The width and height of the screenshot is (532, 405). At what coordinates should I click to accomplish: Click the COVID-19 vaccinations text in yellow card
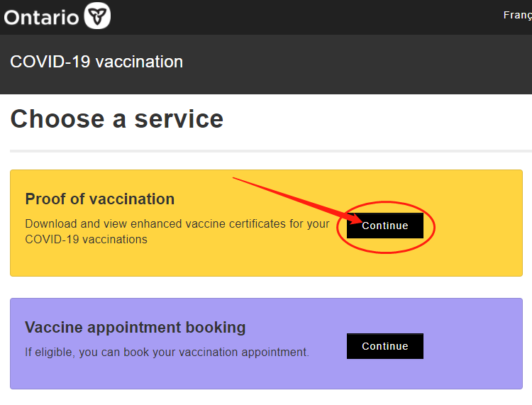[x=86, y=240]
